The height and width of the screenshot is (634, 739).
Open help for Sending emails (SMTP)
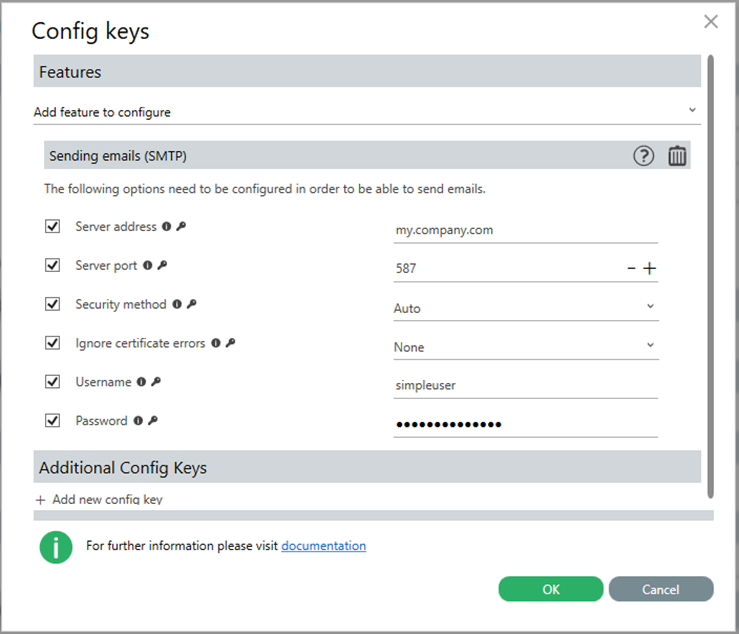click(643, 156)
